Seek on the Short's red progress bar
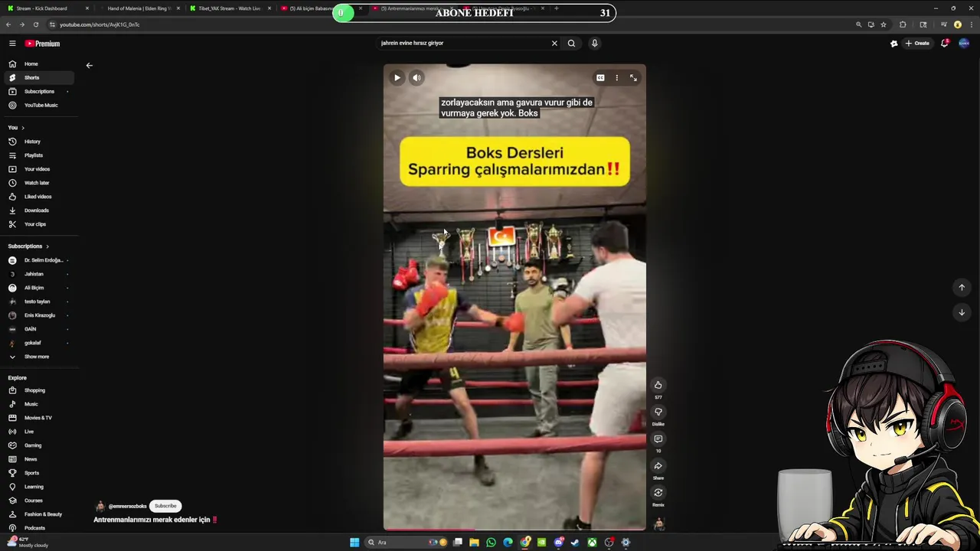 pyautogui.click(x=514, y=529)
